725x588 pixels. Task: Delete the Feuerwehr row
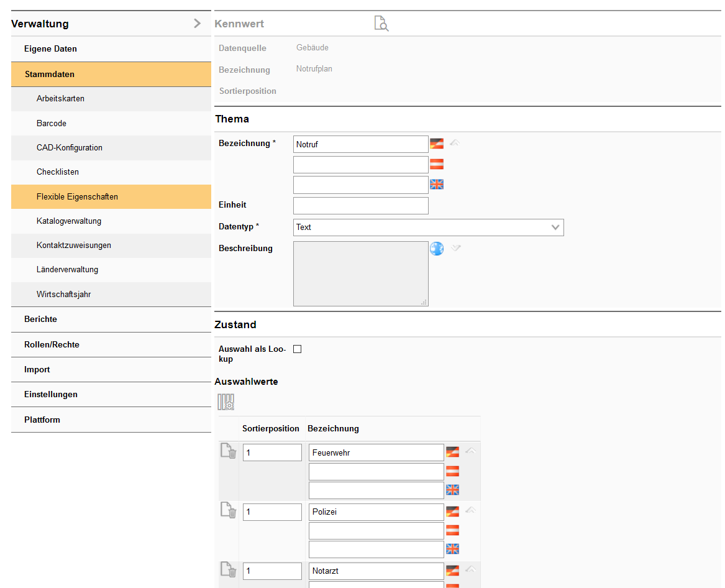[x=228, y=452]
